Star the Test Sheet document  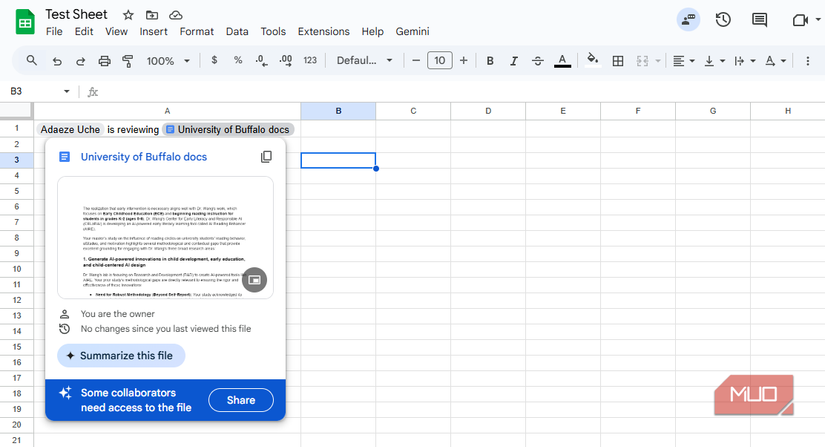[x=128, y=15]
